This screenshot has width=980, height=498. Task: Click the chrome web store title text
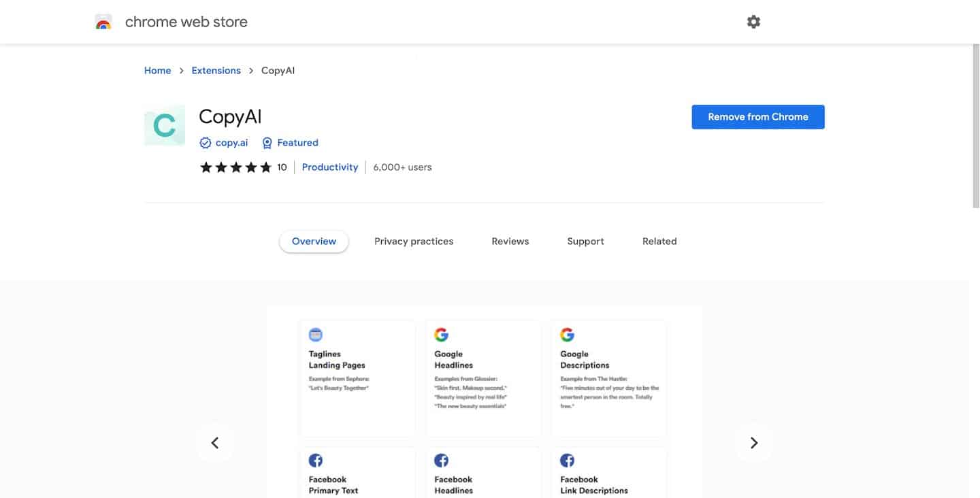point(186,22)
